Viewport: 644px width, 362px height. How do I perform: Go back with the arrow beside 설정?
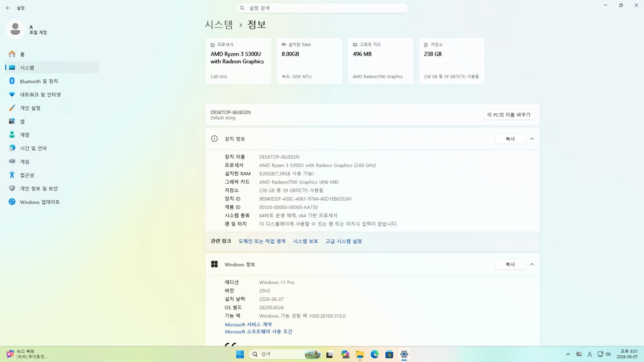(8, 8)
